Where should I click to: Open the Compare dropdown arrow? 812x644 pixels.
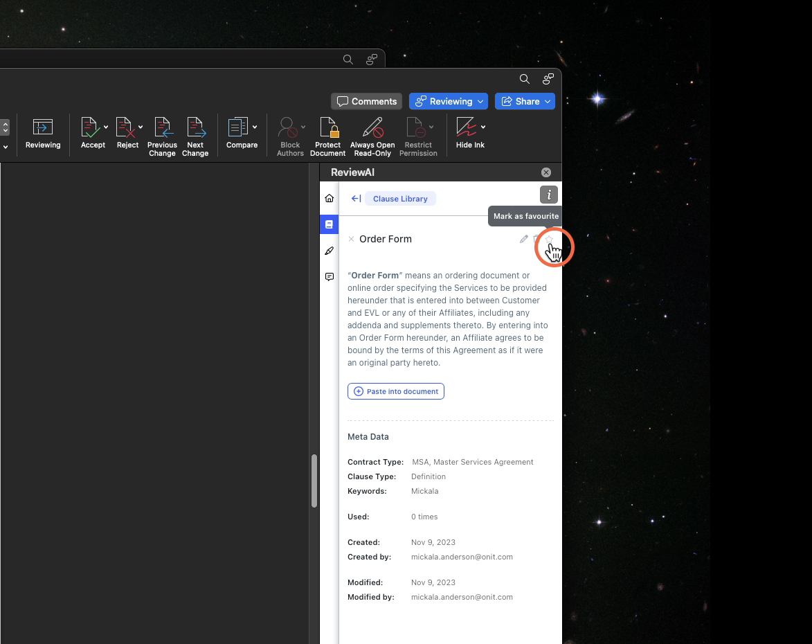(255, 127)
